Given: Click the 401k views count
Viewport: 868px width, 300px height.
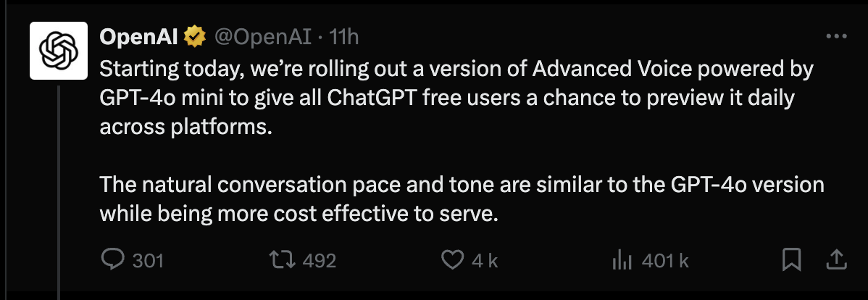Looking at the screenshot, I should click(x=665, y=260).
